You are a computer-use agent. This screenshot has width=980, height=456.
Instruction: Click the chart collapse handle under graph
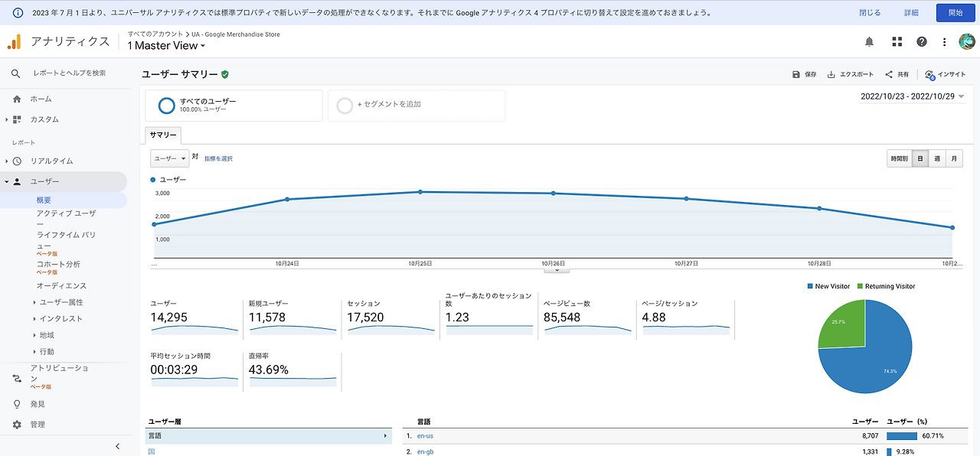click(x=557, y=269)
